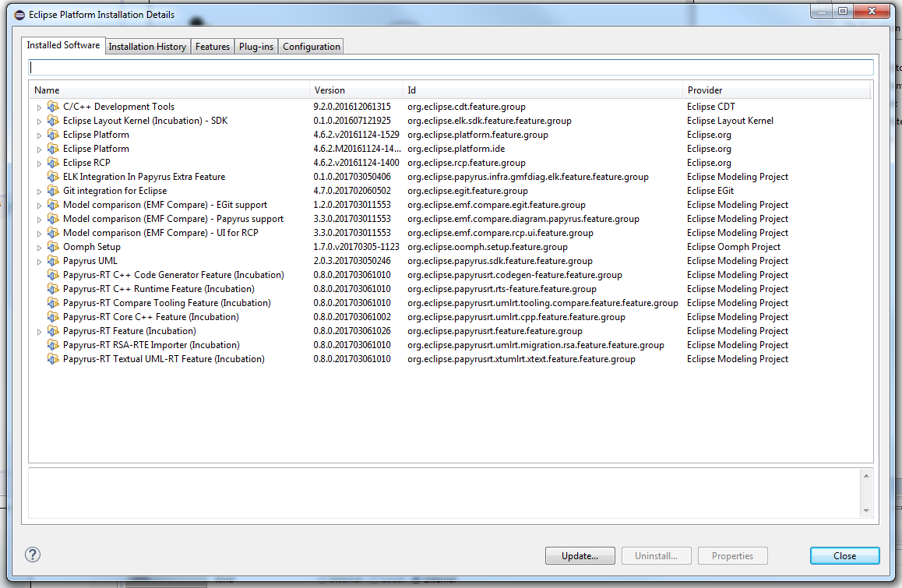Click the Papyrus-RT Compare Tooling Feature icon
This screenshot has width=902, height=588.
point(53,303)
